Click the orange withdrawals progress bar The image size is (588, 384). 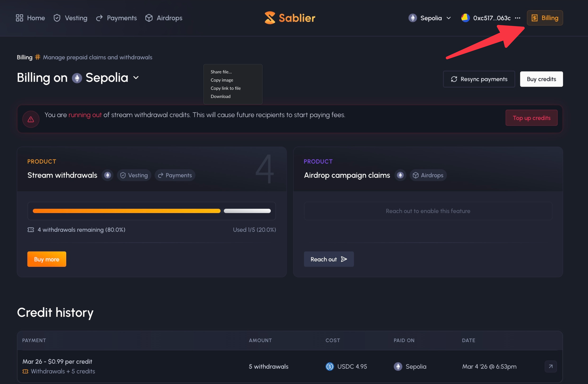click(x=126, y=211)
